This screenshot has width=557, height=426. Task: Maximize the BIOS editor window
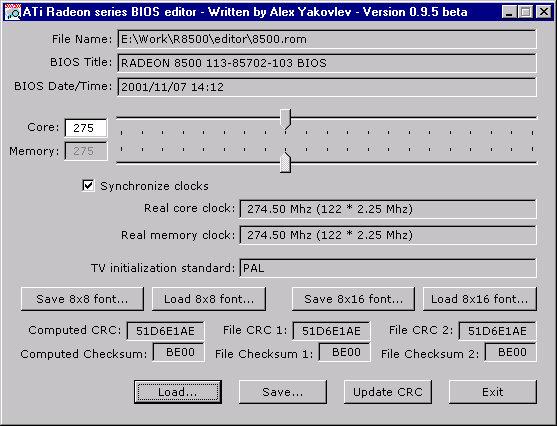click(x=525, y=12)
